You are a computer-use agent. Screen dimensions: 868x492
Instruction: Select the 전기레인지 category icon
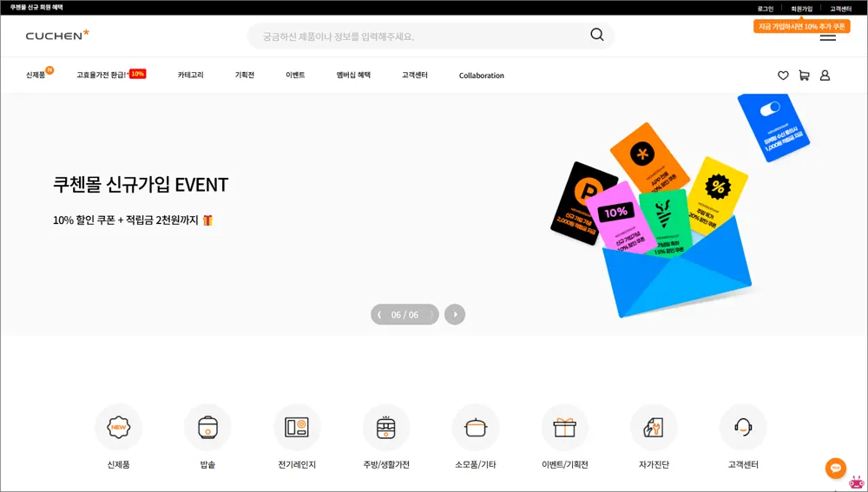pos(297,427)
